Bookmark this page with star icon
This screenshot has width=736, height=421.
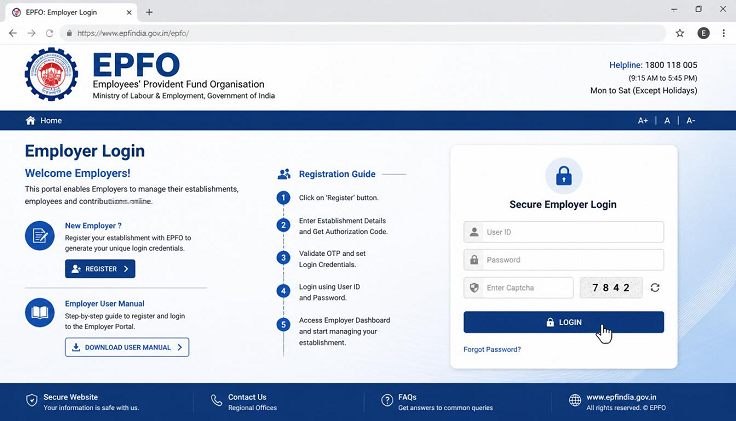680,33
